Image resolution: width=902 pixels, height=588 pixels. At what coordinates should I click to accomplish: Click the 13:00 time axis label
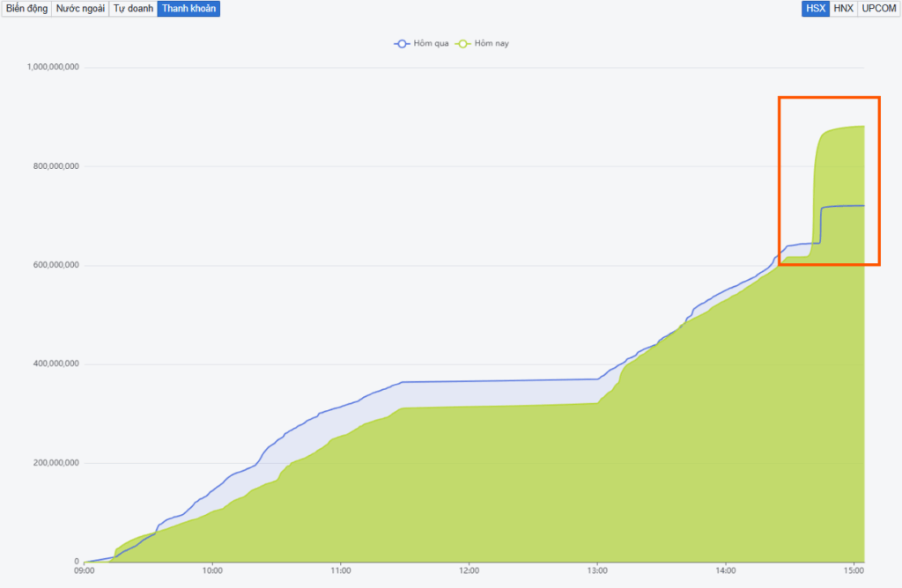click(x=597, y=570)
